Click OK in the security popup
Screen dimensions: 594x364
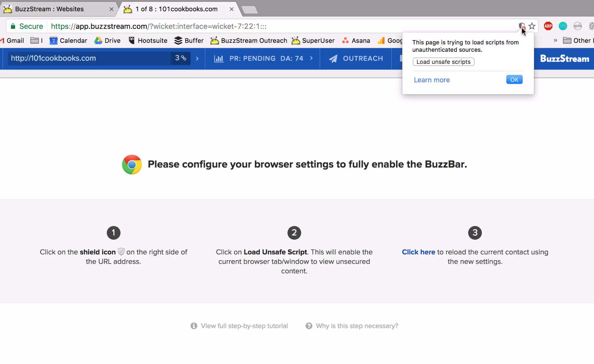[x=514, y=80]
